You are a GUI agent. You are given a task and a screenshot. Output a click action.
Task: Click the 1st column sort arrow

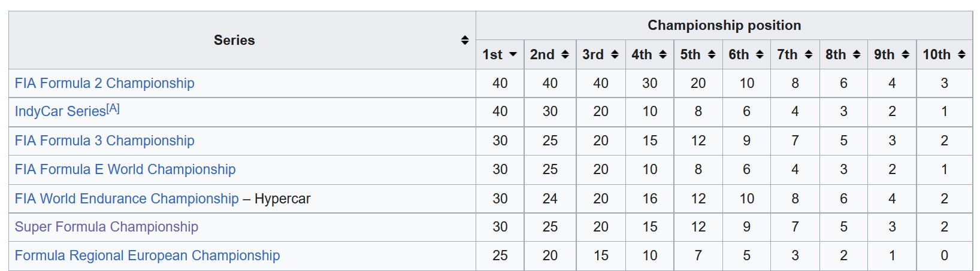(x=513, y=54)
